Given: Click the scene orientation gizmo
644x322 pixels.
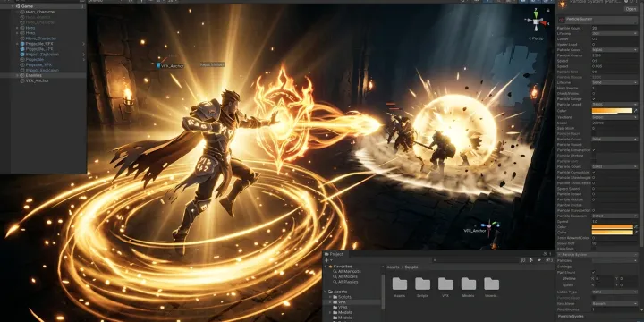Looking at the screenshot, I should pyautogui.click(x=537, y=20).
